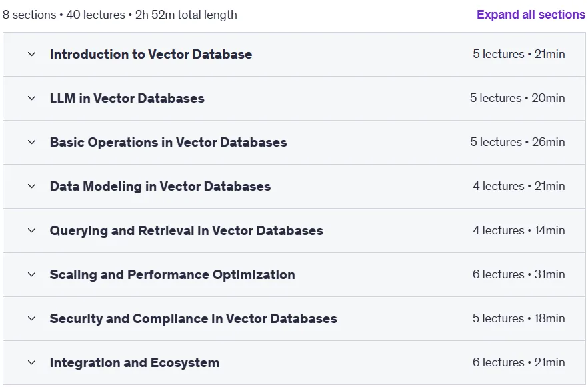588x387 pixels.
Task: Click chevron beside Security and Compliance section
Action: click(32, 318)
